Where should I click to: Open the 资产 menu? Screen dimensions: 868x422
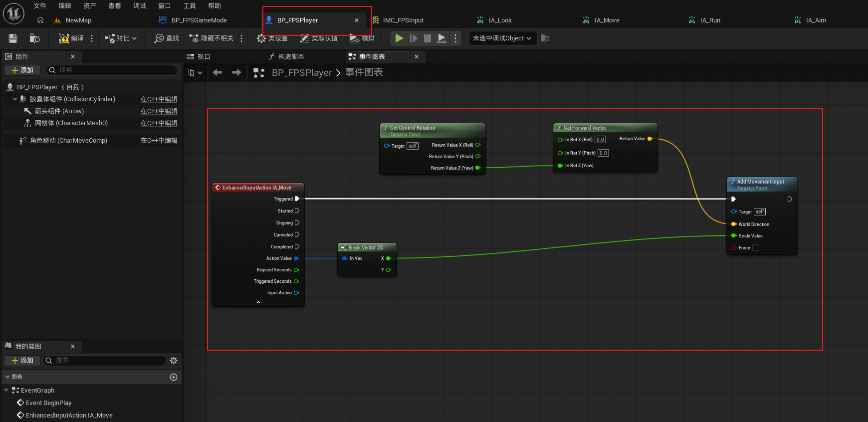[90, 6]
